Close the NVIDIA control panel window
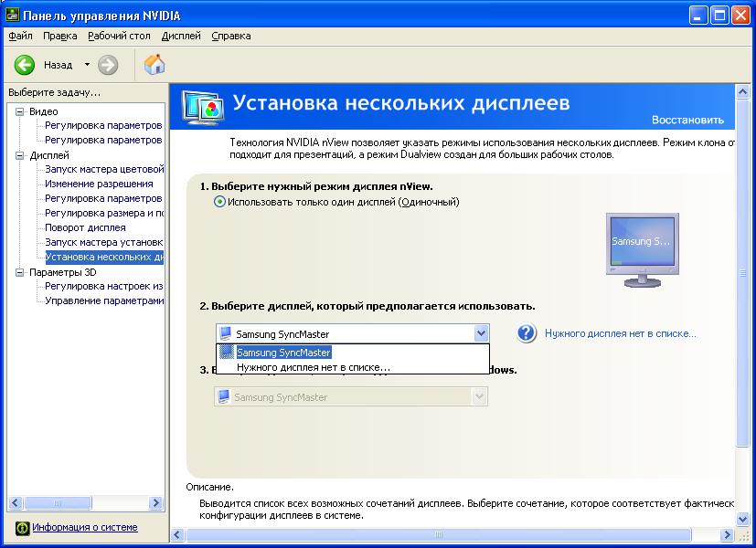Viewport: 756px width, 548px height. pyautogui.click(x=740, y=16)
